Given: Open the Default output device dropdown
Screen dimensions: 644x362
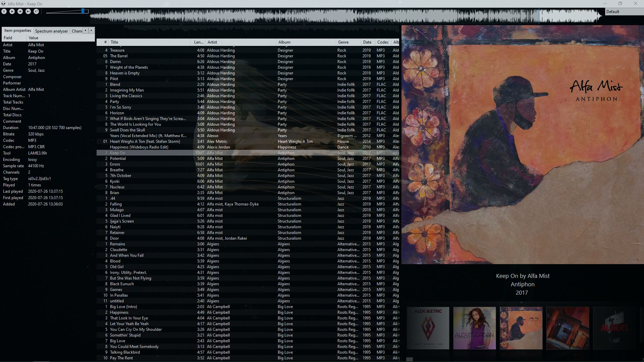Looking at the screenshot, I should [x=624, y=11].
